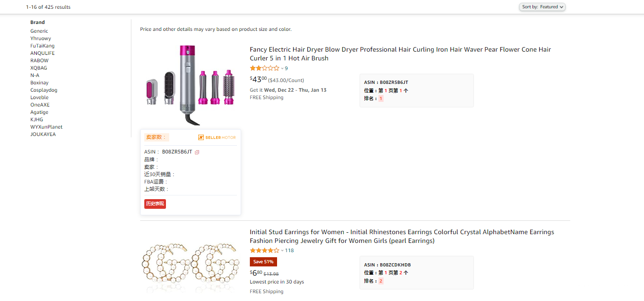Click the hair dryer $43.00 price
This screenshot has width=644, height=301.
258,79
